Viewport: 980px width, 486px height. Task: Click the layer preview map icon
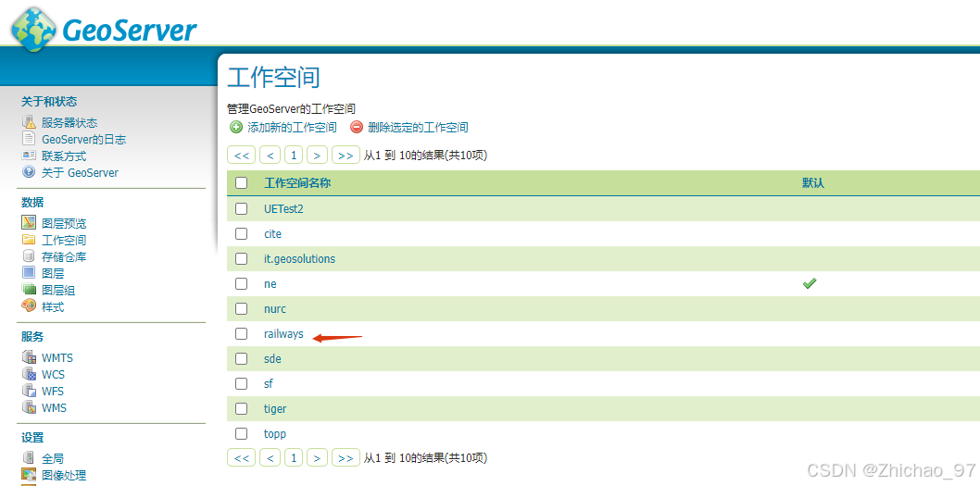(29, 222)
